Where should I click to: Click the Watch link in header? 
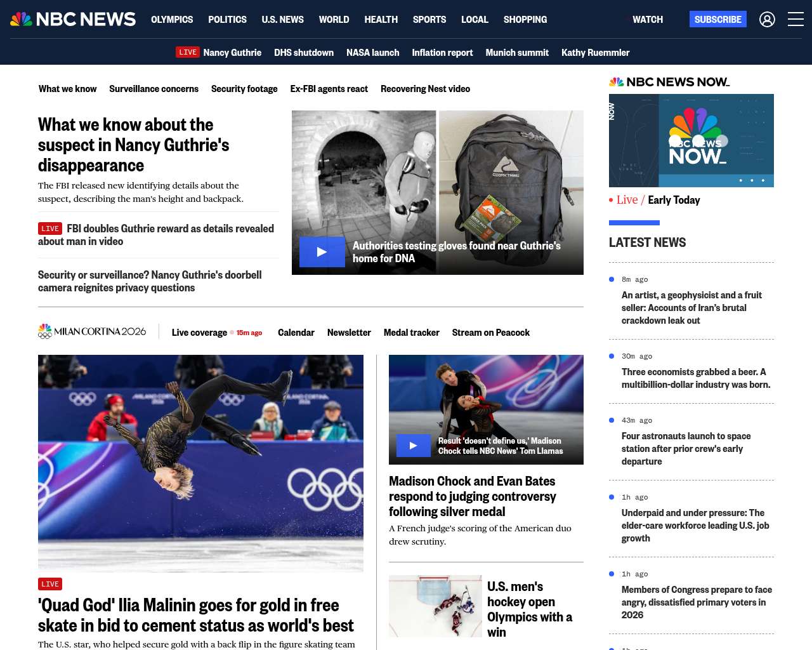(648, 20)
